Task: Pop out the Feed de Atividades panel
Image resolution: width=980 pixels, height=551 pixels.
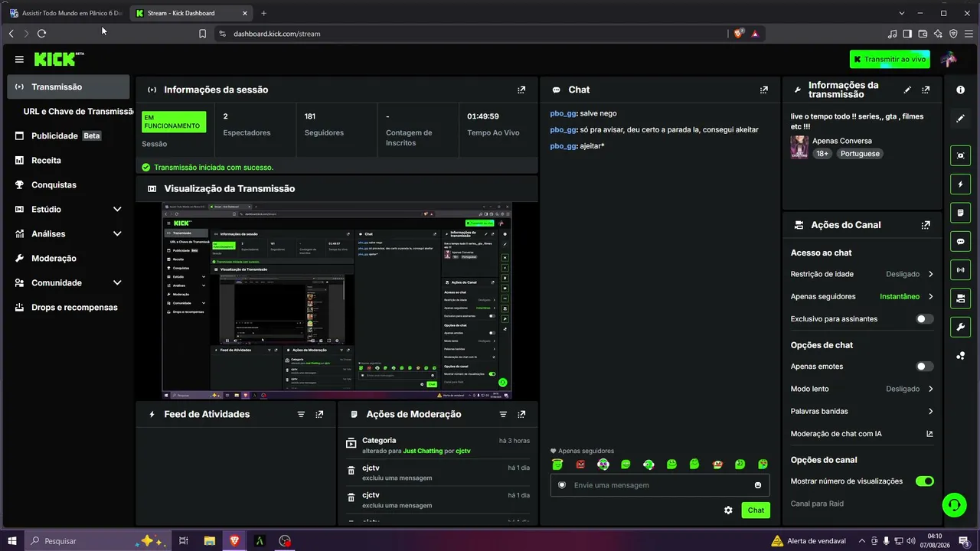Action: click(319, 414)
